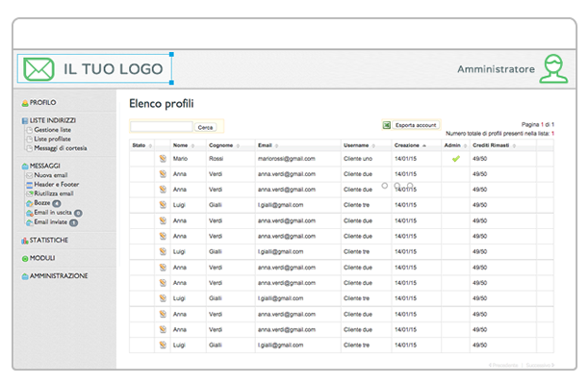Click the Liste profilate page icon
This screenshot has width=588, height=385.
(29, 139)
